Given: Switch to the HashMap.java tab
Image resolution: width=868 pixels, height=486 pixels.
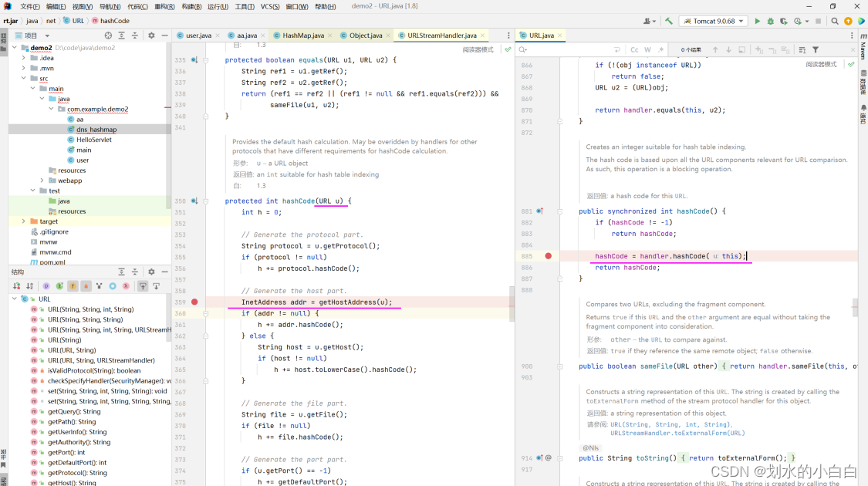Looking at the screenshot, I should tap(302, 35).
